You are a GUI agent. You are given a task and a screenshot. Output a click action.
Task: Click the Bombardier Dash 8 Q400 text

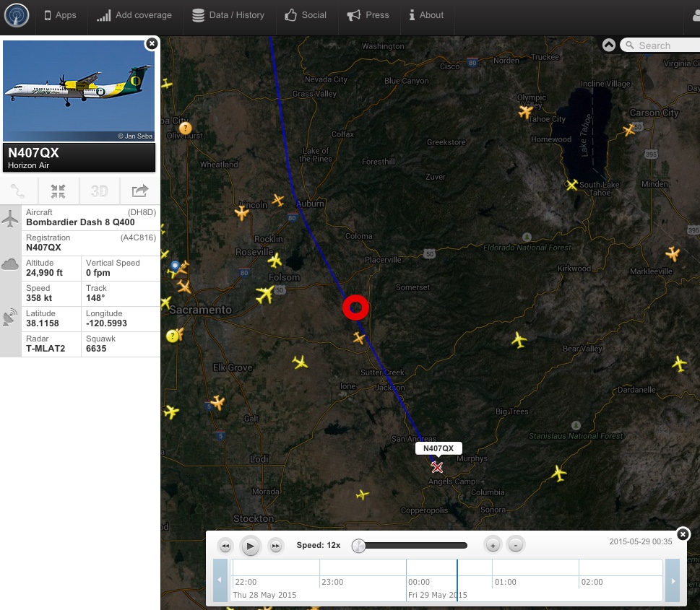(80, 222)
